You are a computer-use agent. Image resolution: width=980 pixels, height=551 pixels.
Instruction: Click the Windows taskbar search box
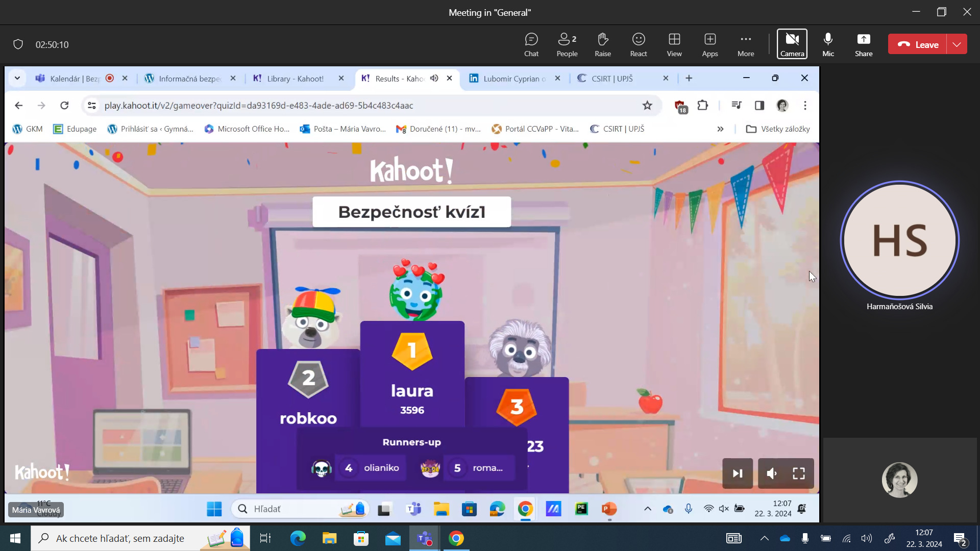140,538
